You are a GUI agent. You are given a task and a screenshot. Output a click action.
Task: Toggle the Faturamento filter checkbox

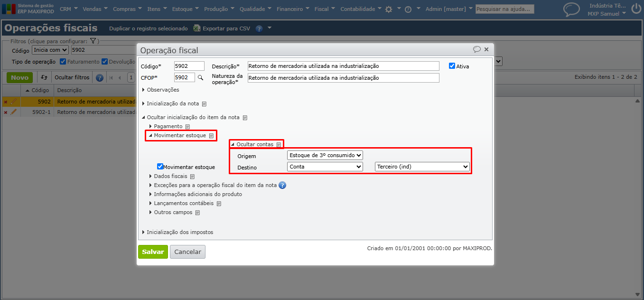pyautogui.click(x=63, y=62)
